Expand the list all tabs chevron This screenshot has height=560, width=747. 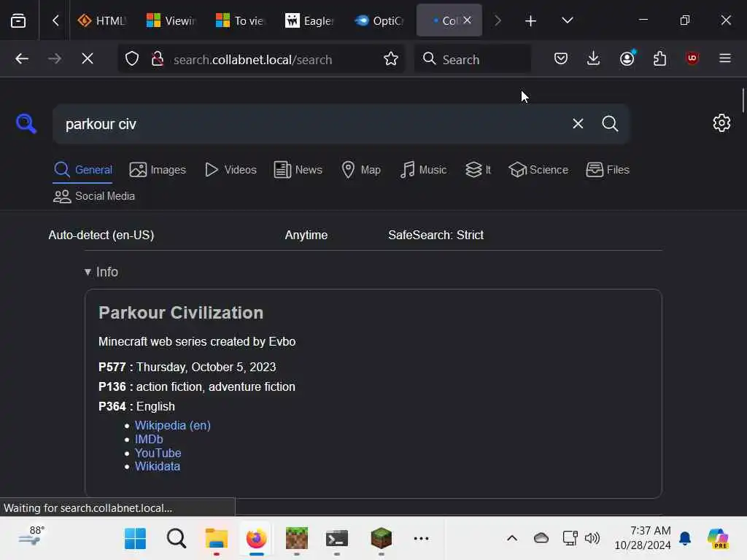click(x=567, y=20)
